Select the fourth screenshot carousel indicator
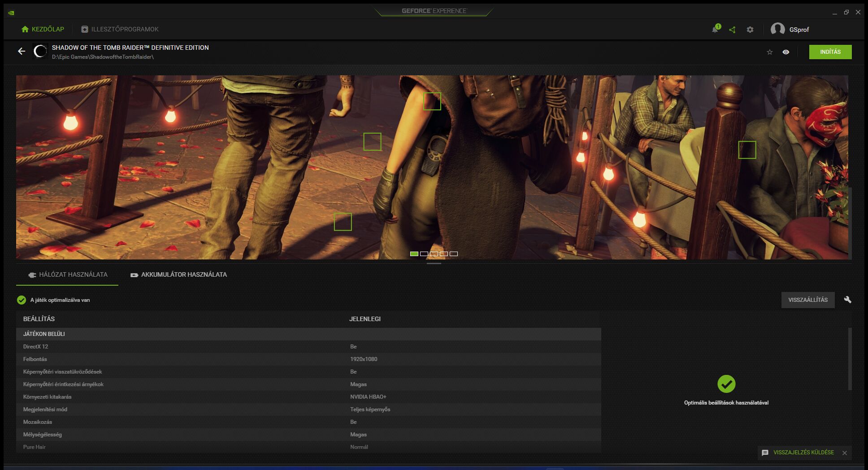Screen dimensions: 868x470 click(x=444, y=254)
